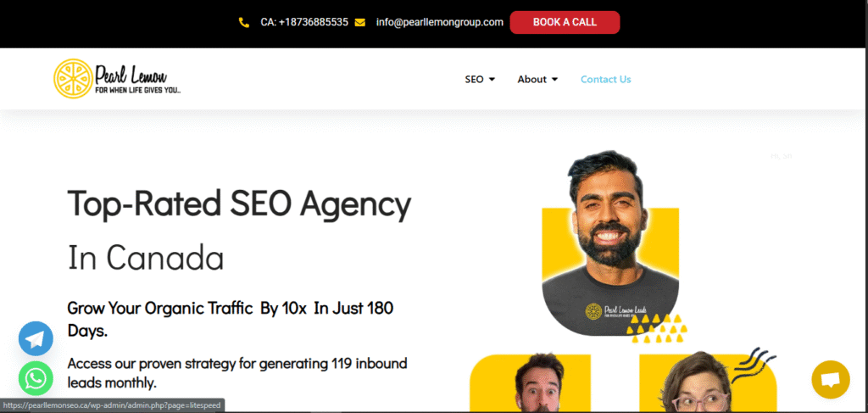The image size is (868, 413).
Task: Click the info@pearllemongroup.com email link
Action: tap(440, 22)
